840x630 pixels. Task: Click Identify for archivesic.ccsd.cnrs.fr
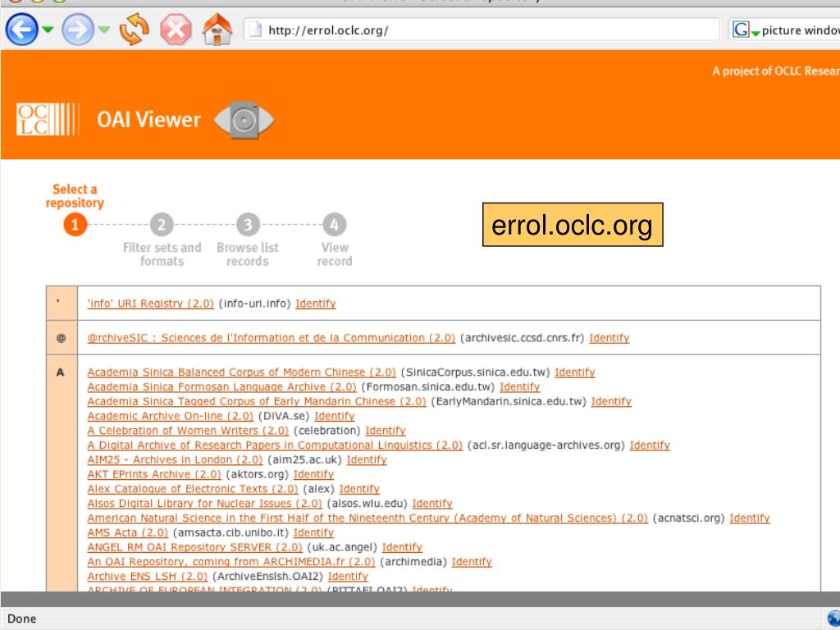(x=609, y=338)
